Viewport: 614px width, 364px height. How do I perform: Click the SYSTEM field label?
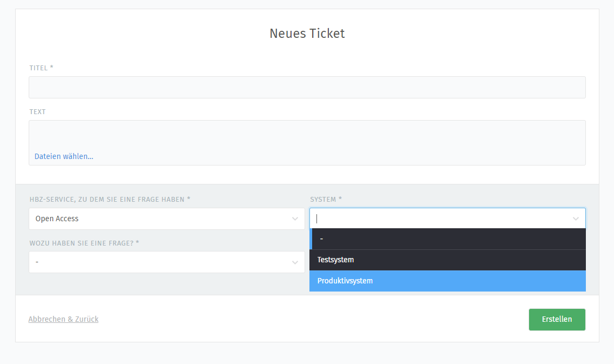tap(326, 200)
